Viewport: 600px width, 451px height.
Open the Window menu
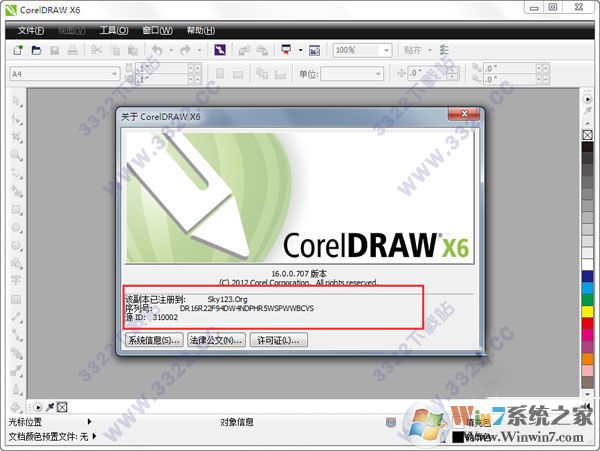pos(157,30)
